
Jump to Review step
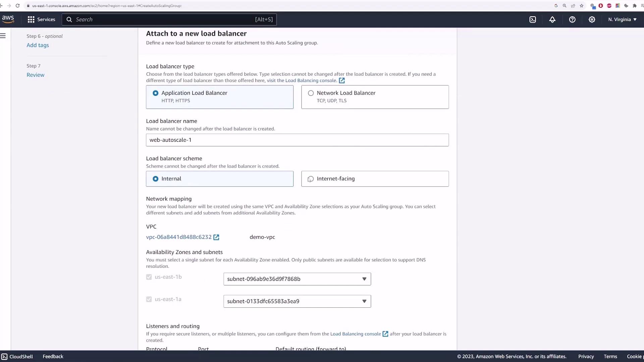[x=35, y=75]
